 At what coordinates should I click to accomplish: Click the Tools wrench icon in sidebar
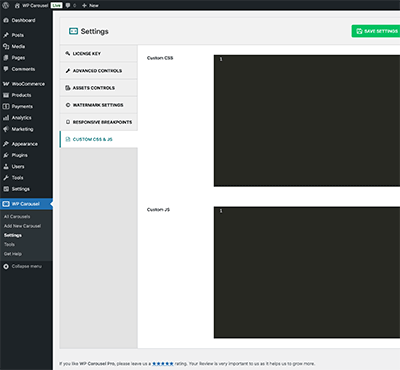click(6, 178)
